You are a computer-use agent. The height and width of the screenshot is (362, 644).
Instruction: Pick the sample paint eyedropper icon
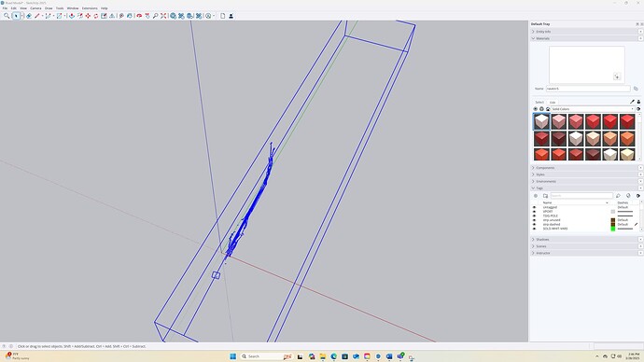pos(632,102)
